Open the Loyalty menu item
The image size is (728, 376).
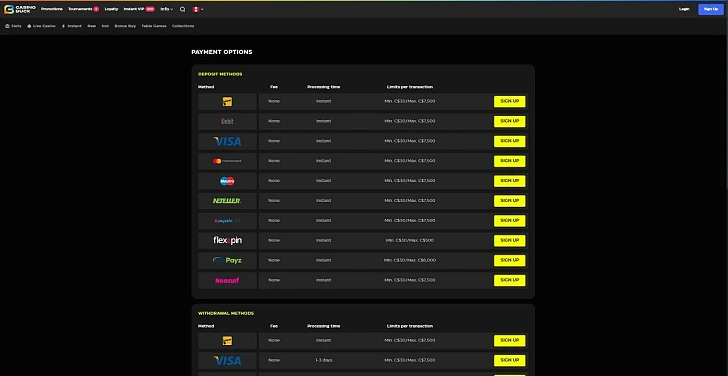[x=111, y=9]
